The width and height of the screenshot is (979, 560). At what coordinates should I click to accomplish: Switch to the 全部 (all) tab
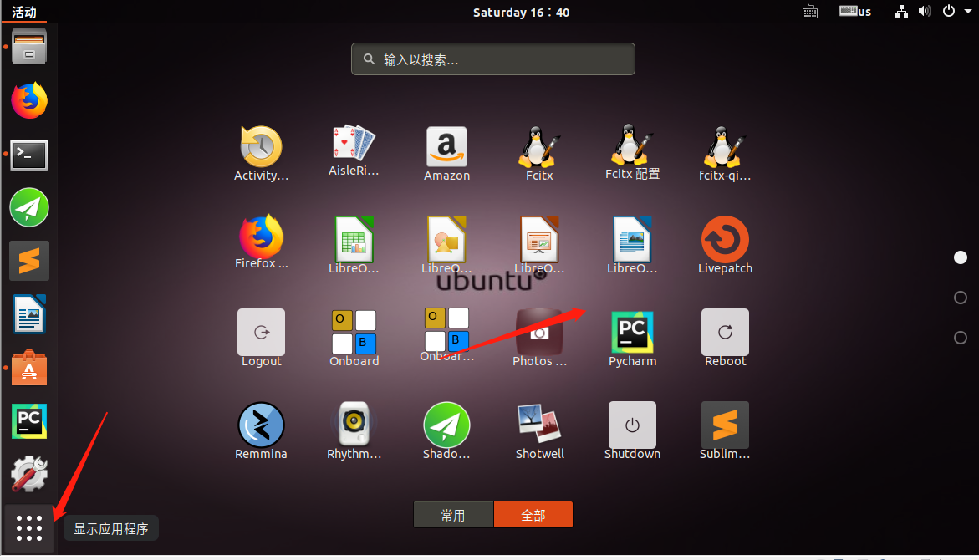coord(533,515)
